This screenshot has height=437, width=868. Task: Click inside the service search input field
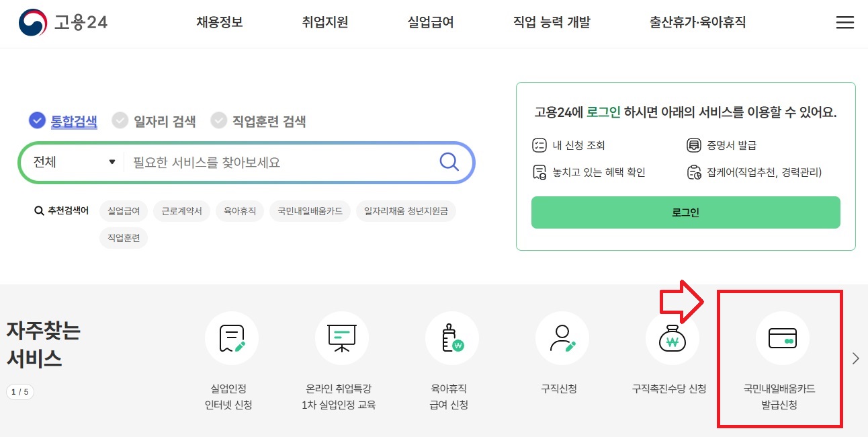269,162
